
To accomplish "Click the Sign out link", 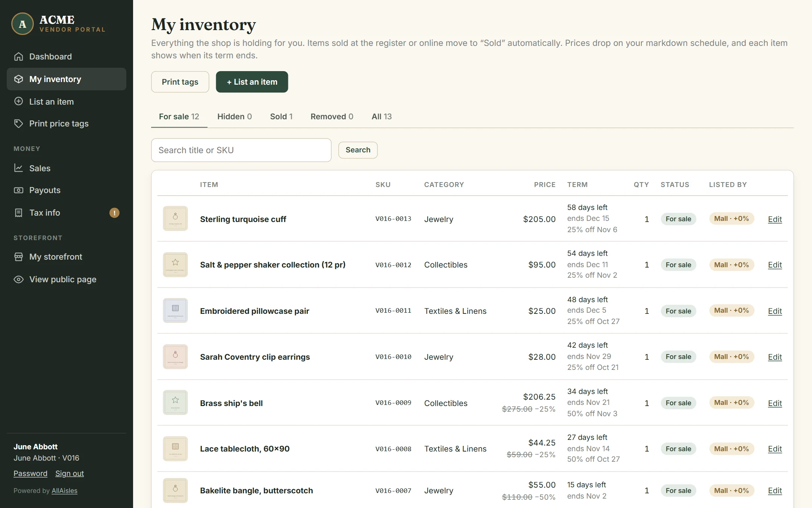I will click(x=70, y=473).
